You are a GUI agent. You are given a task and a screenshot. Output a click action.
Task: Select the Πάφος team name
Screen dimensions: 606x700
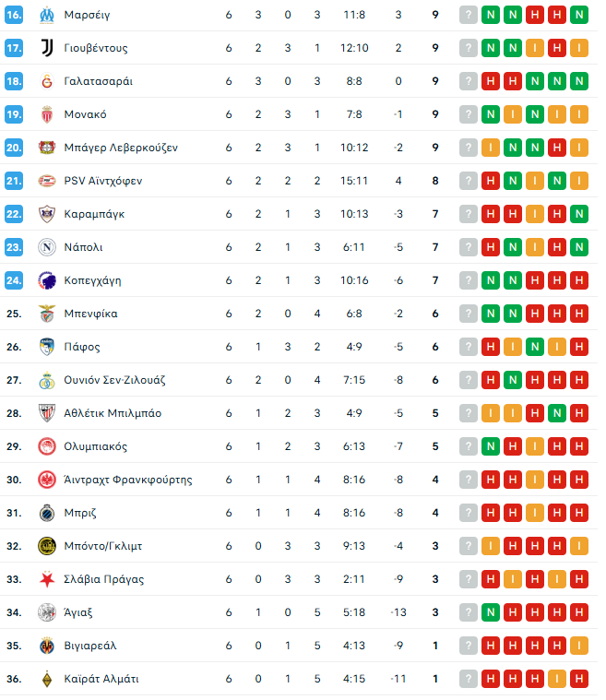82,347
